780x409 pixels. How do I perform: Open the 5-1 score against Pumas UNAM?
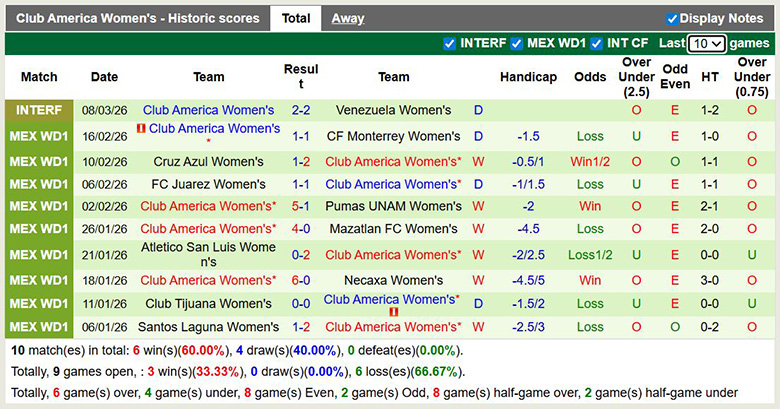point(301,206)
